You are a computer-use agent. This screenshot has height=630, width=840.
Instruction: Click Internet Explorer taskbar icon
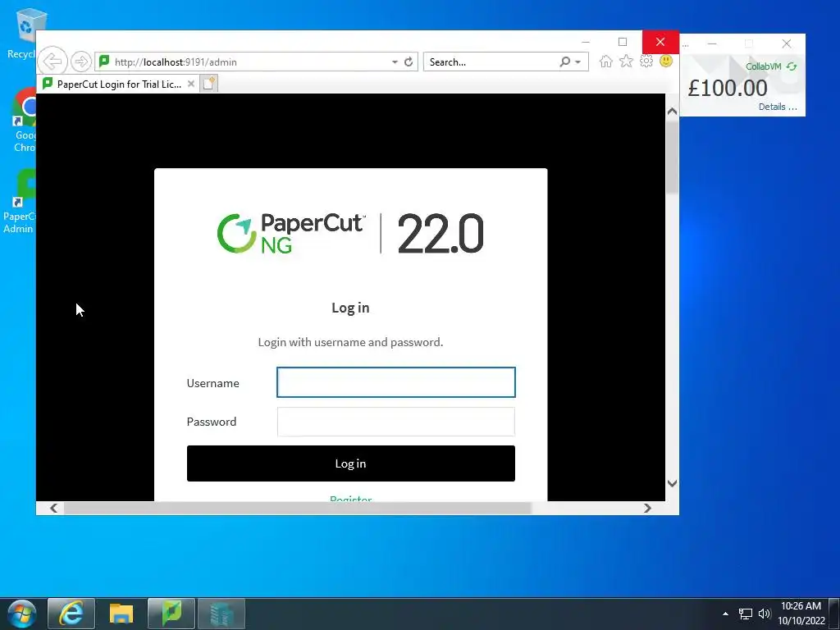pos(71,614)
